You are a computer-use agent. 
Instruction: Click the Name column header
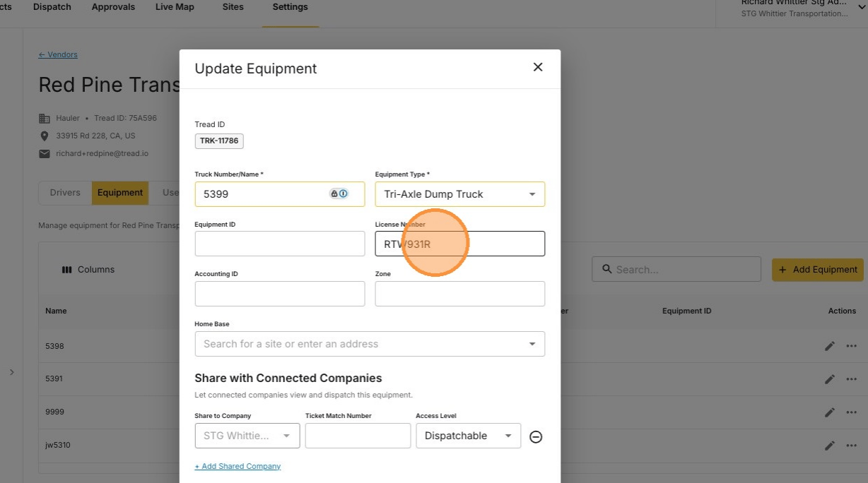click(56, 311)
